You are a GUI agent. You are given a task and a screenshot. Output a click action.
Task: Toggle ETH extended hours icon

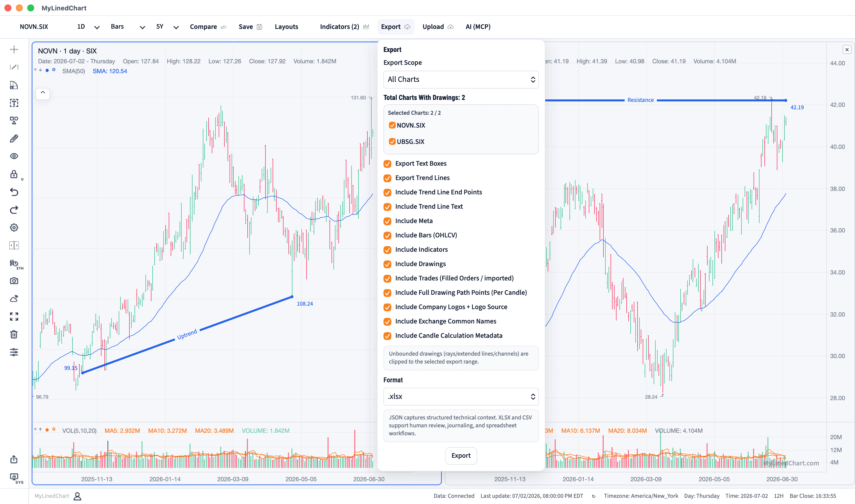click(14, 263)
